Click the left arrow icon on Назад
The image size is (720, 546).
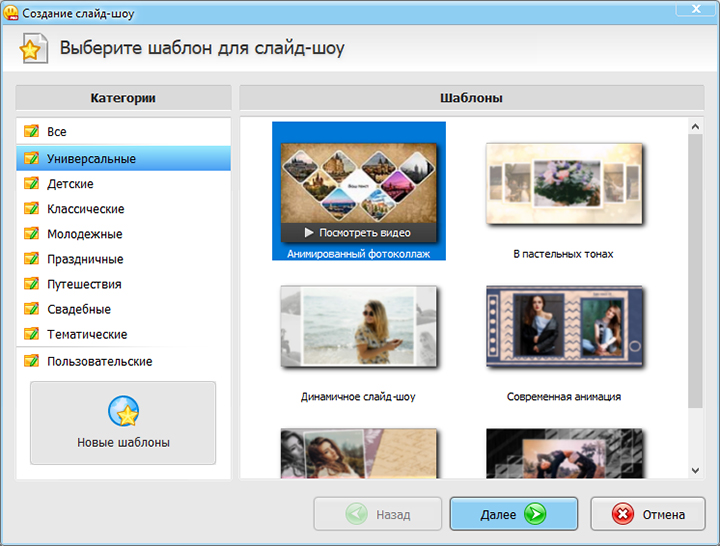click(356, 514)
